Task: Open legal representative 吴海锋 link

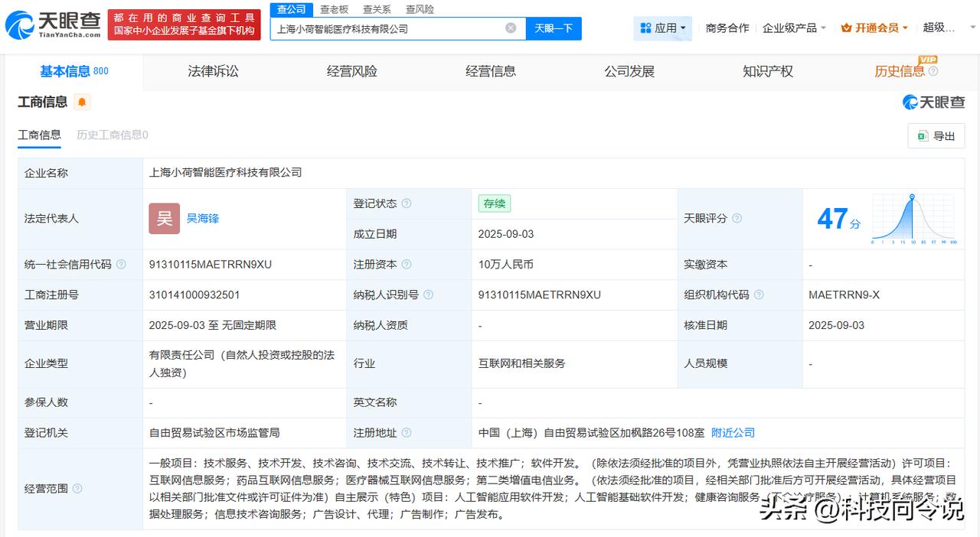Action: coord(203,218)
